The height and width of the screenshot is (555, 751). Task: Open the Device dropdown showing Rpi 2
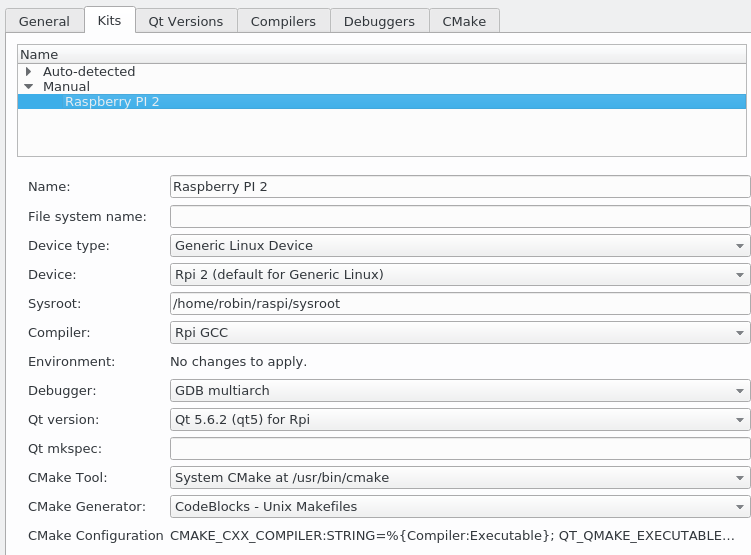[x=460, y=274]
